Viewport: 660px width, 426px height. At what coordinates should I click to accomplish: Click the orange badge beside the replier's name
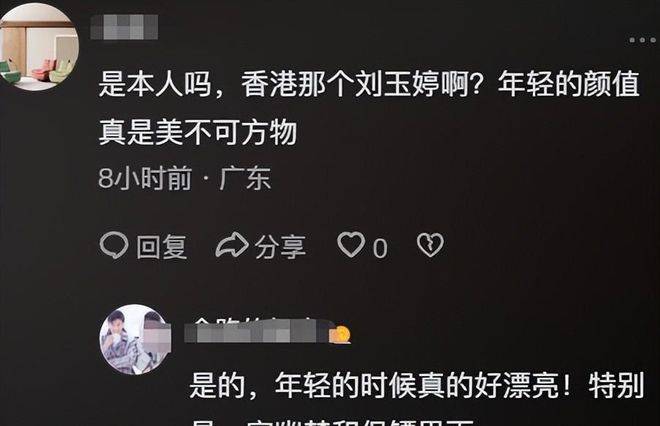pos(340,335)
